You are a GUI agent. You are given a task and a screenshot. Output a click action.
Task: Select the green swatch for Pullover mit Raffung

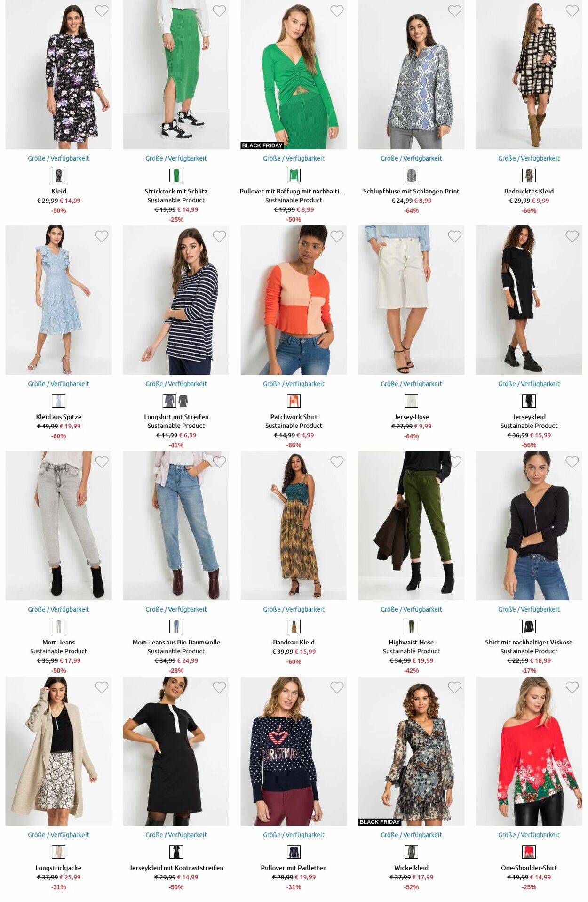click(x=294, y=176)
